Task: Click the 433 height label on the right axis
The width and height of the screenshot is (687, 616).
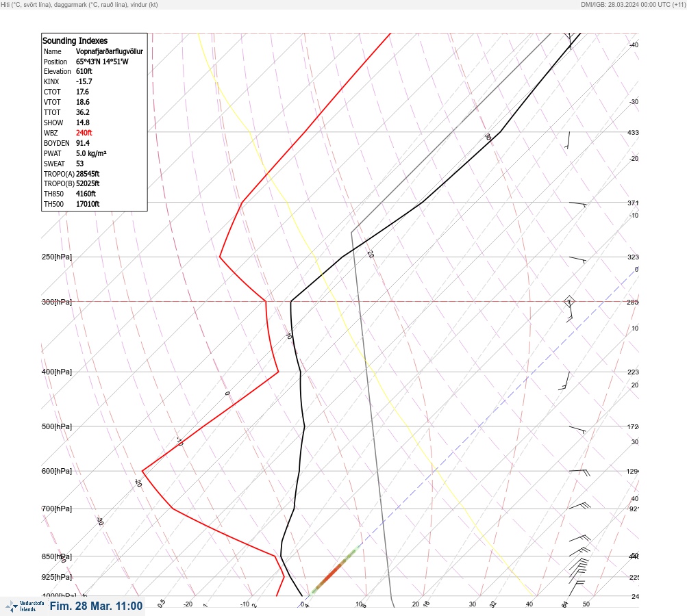Action: (633, 133)
